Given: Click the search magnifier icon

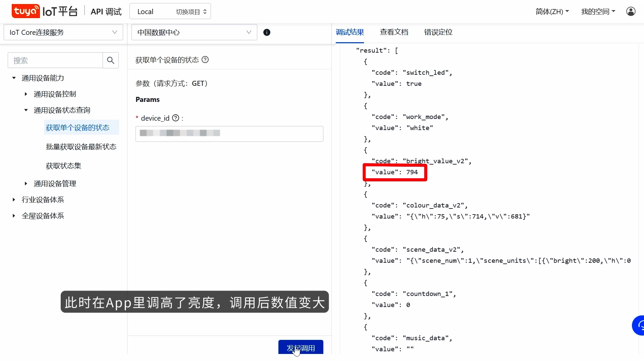Looking at the screenshot, I should pos(110,60).
